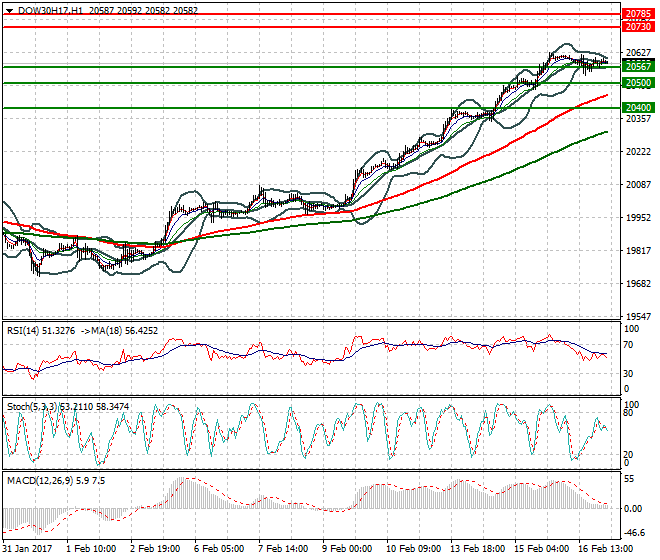
Task: Select the 20567 green support price label
Action: tap(638, 67)
